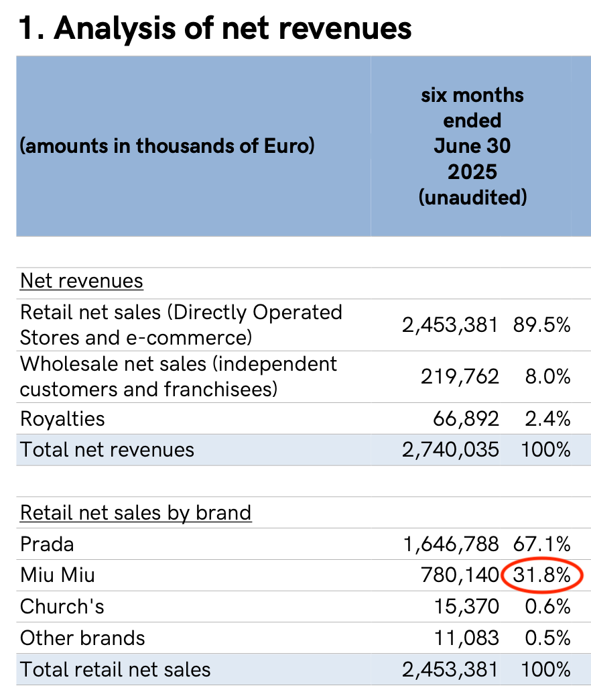Viewport: 591px width, 700px height.
Task: Click the 'Total retail net sales' row label
Action: [115, 670]
